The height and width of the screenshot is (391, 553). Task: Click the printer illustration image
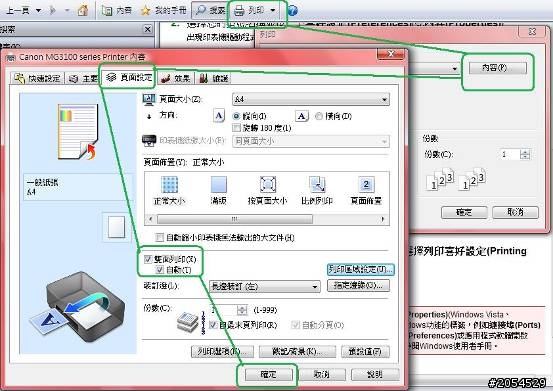pyautogui.click(x=77, y=306)
